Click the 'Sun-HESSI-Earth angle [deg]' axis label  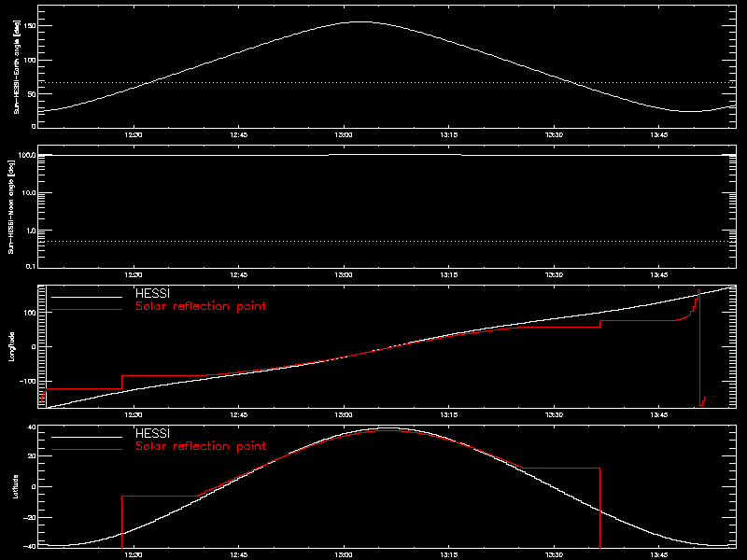(x=17, y=67)
